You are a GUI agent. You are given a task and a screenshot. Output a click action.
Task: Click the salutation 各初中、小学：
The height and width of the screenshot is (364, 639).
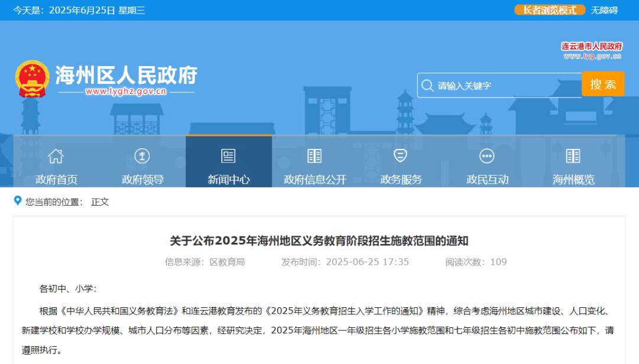point(69,289)
